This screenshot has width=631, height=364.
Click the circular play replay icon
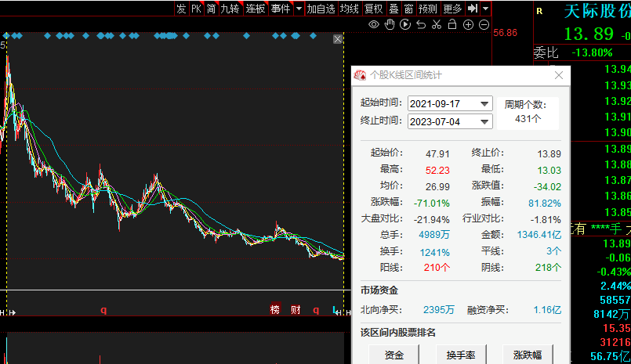tap(405, 24)
